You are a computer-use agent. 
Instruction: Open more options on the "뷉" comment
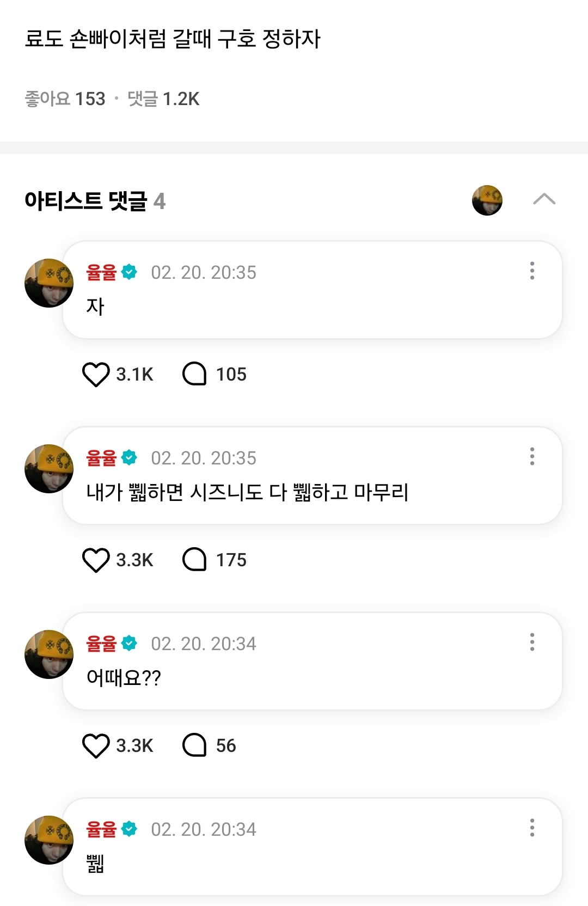pos(532,828)
